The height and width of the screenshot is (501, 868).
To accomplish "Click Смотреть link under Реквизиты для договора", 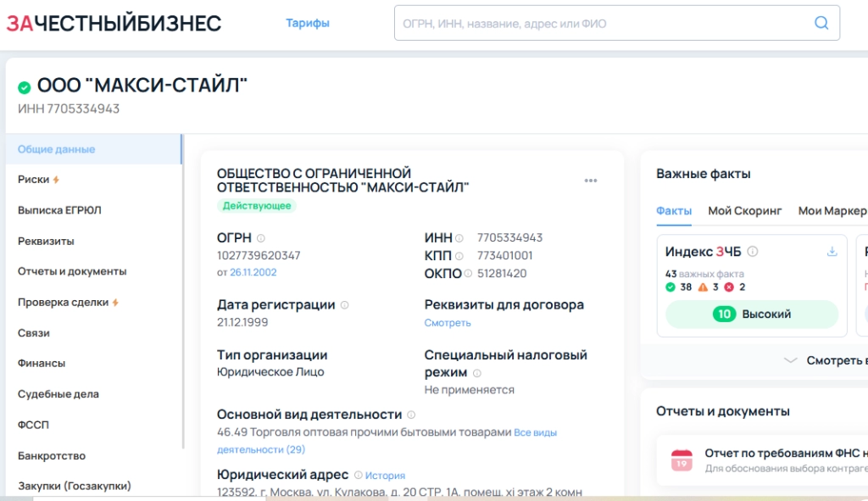I will (448, 323).
